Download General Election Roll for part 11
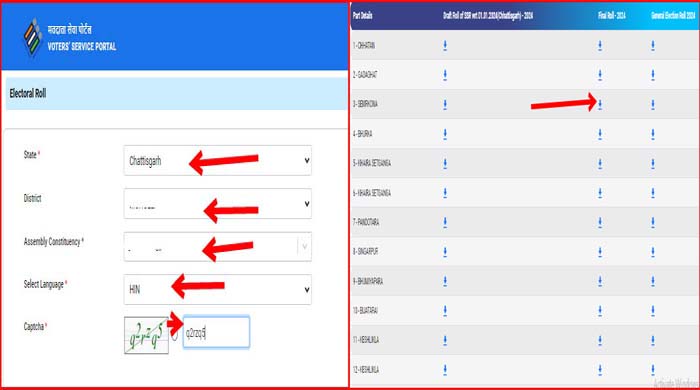 653,340
